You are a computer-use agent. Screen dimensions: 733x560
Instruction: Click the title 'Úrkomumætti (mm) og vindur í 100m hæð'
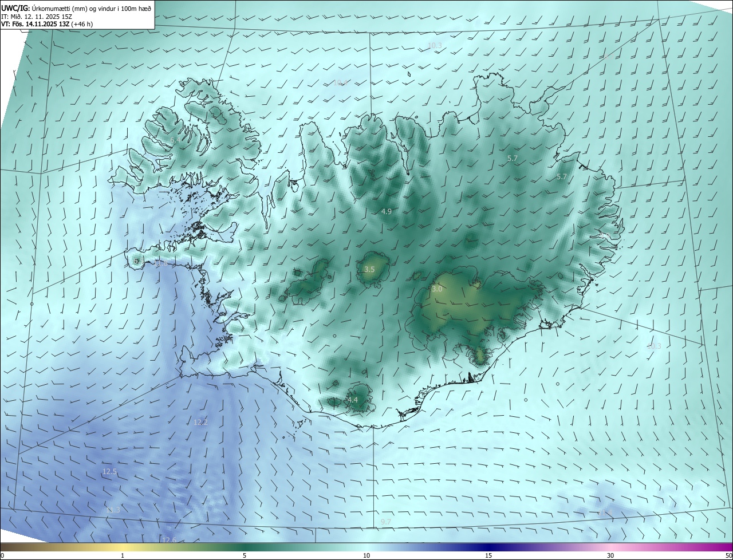click(91, 7)
